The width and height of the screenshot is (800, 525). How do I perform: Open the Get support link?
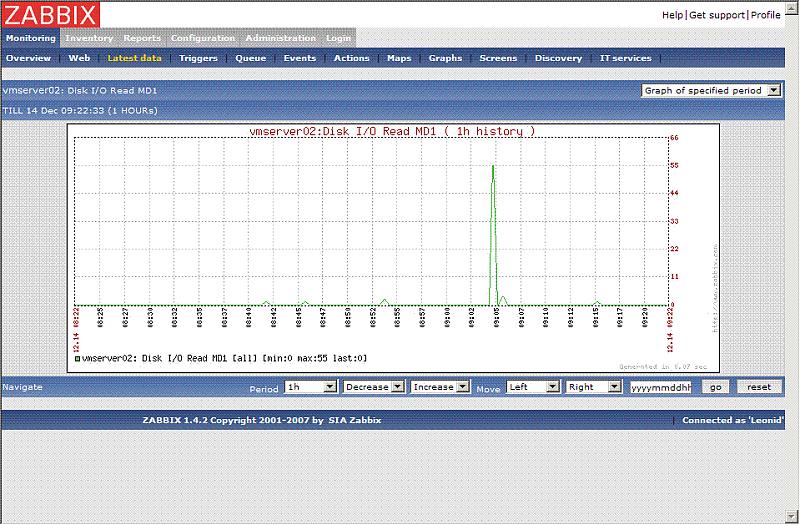[x=717, y=15]
